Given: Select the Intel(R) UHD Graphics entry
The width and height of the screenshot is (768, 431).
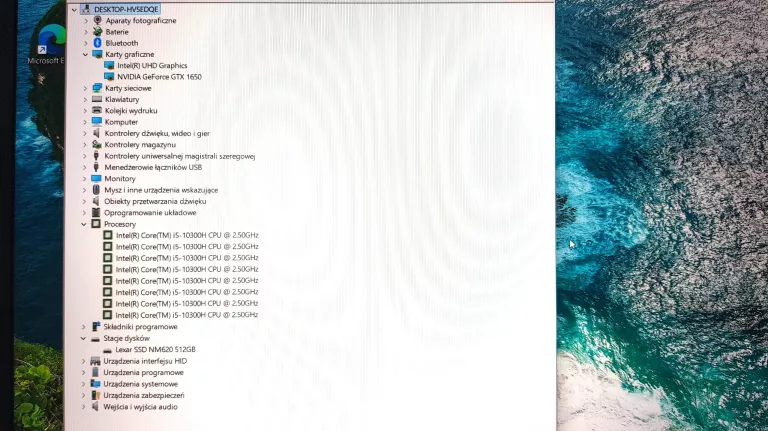Looking at the screenshot, I should 151,66.
